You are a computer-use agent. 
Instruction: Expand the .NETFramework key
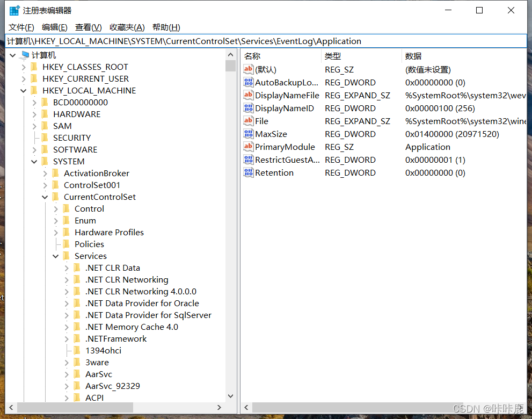click(67, 339)
